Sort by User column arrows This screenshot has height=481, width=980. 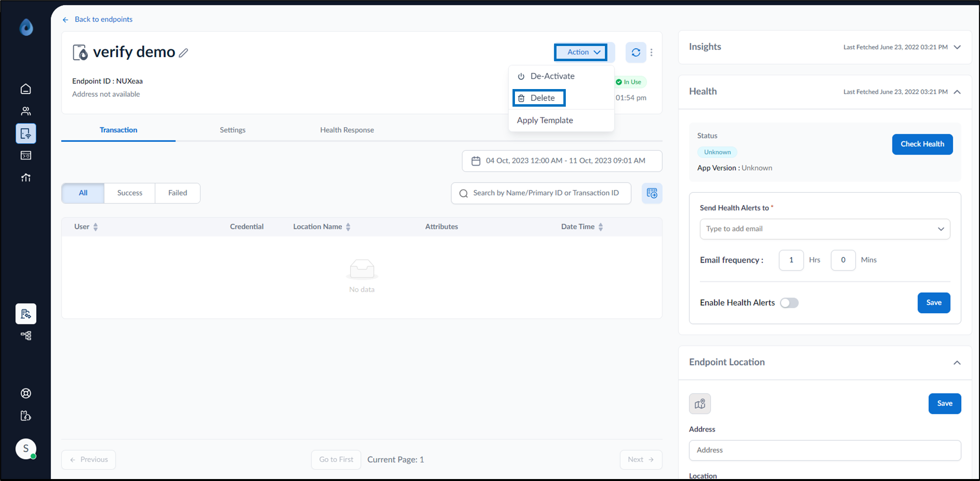[x=96, y=227]
